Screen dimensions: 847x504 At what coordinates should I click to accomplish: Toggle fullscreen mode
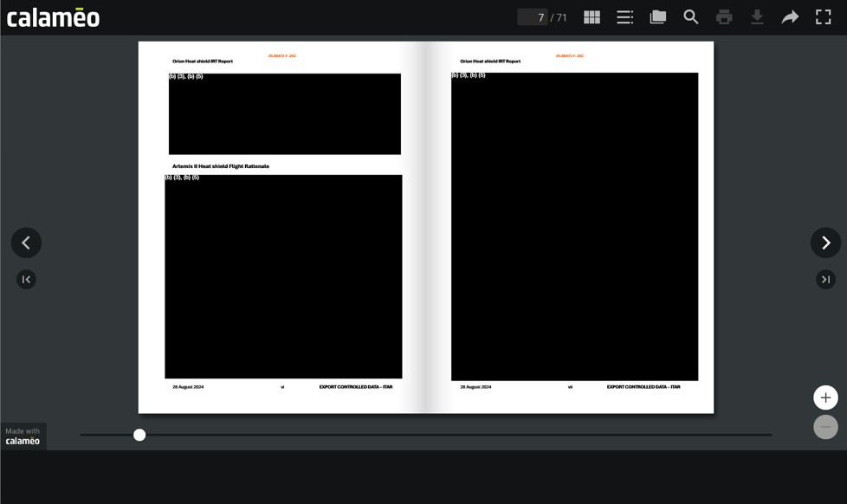824,17
